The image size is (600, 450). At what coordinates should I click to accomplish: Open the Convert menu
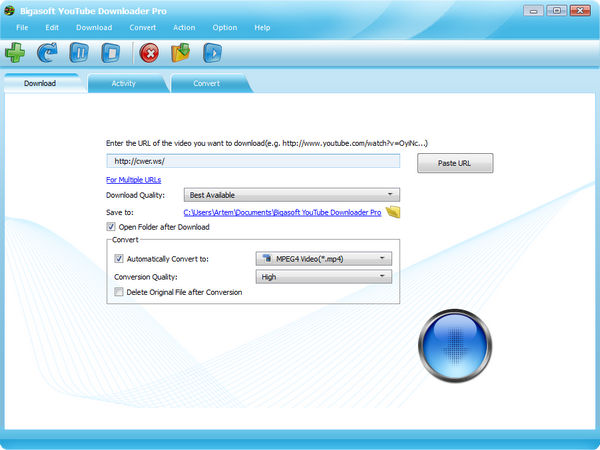[x=143, y=28]
